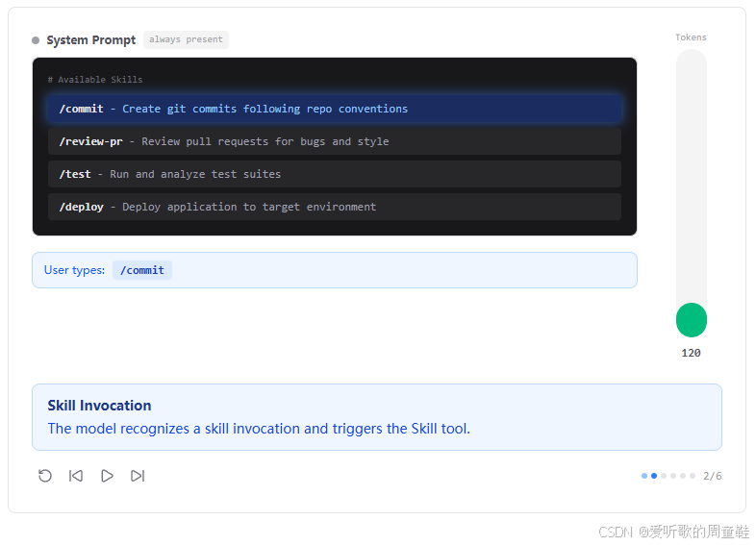This screenshot has height=545, width=756.
Task: Jump to first step pagination dot
Action: click(644, 476)
